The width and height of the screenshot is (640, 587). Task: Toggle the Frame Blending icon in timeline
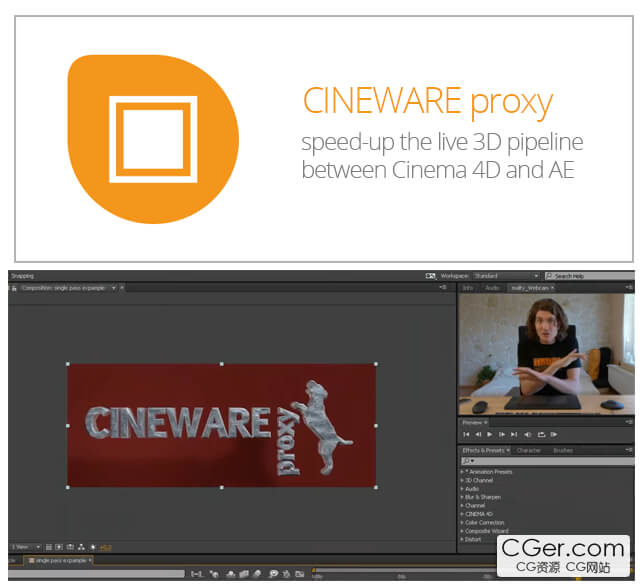[x=244, y=574]
